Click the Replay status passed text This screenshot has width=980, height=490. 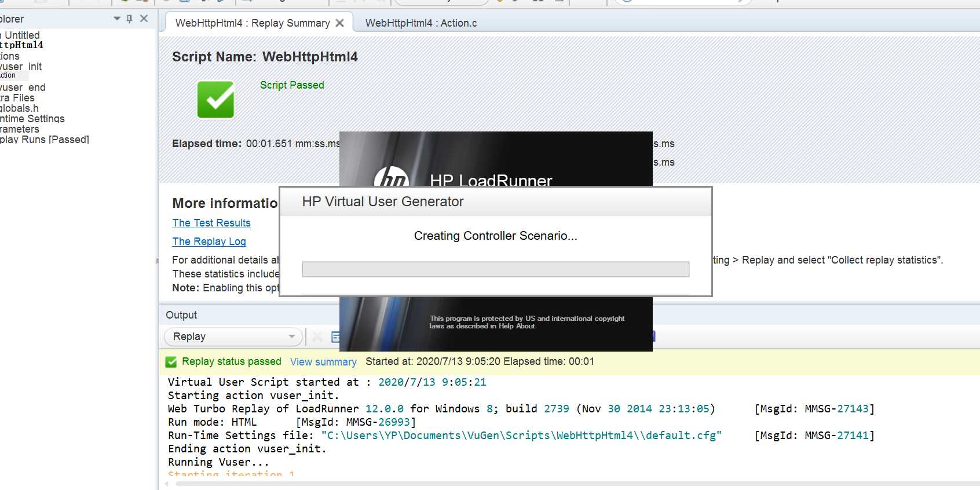pyautogui.click(x=232, y=361)
